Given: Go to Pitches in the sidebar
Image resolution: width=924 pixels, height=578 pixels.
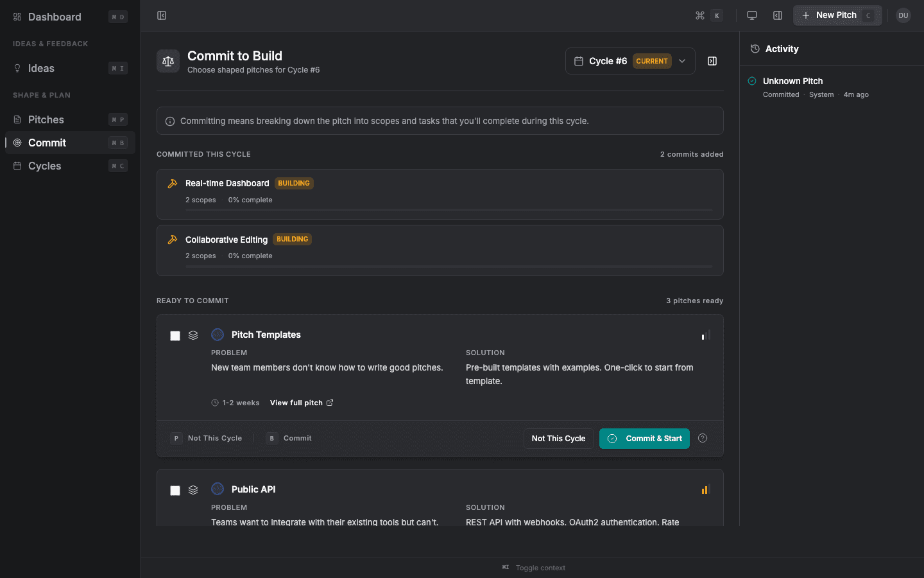Looking at the screenshot, I should (46, 119).
